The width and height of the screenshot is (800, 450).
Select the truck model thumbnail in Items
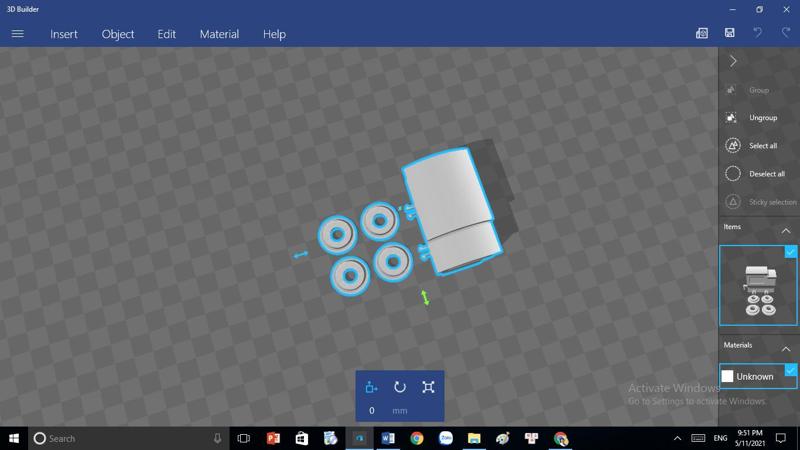pos(758,286)
